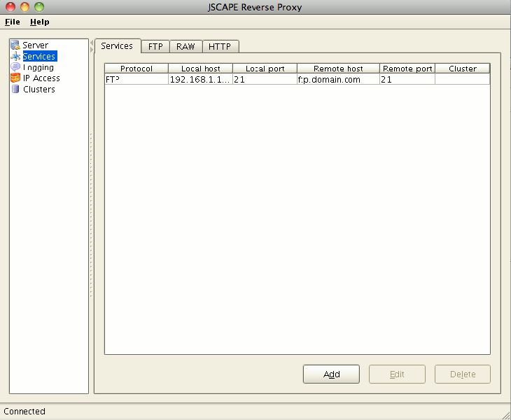
Task: Click the IP Access icon
Action: pos(15,78)
